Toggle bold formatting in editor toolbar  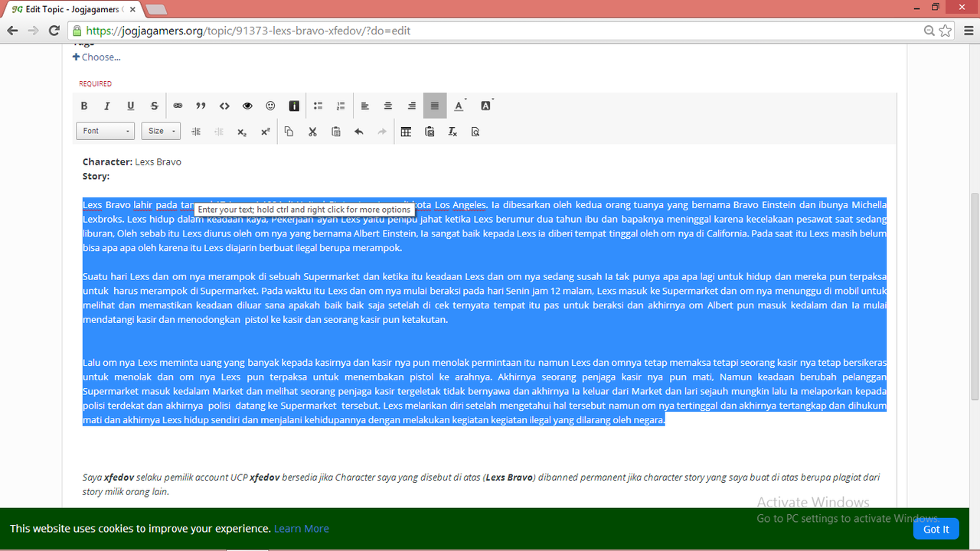[84, 106]
